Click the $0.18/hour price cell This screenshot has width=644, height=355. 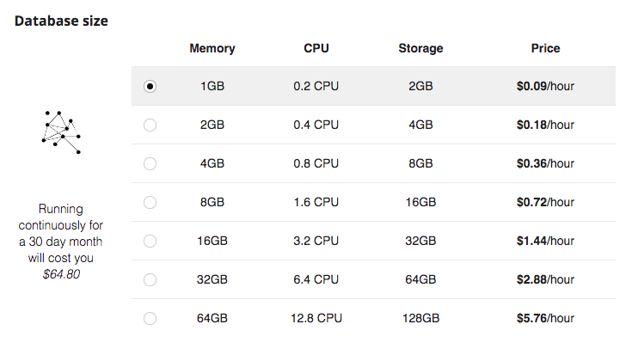(x=545, y=125)
